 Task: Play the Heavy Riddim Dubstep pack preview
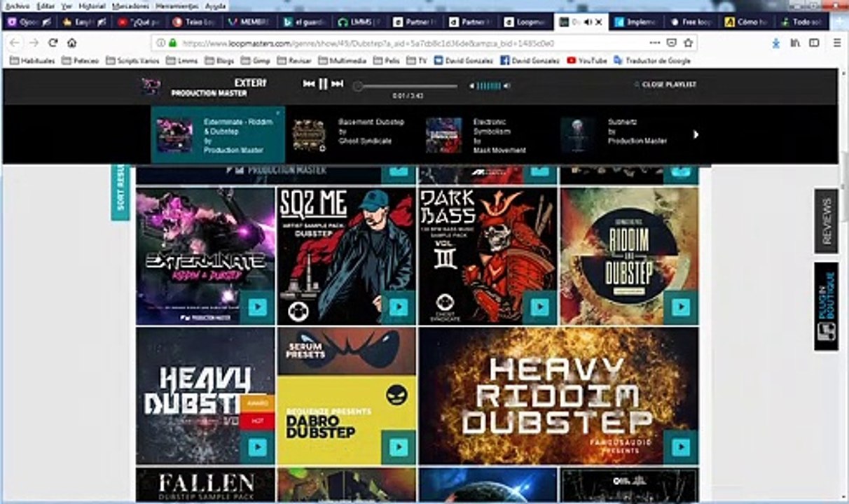click(x=681, y=447)
